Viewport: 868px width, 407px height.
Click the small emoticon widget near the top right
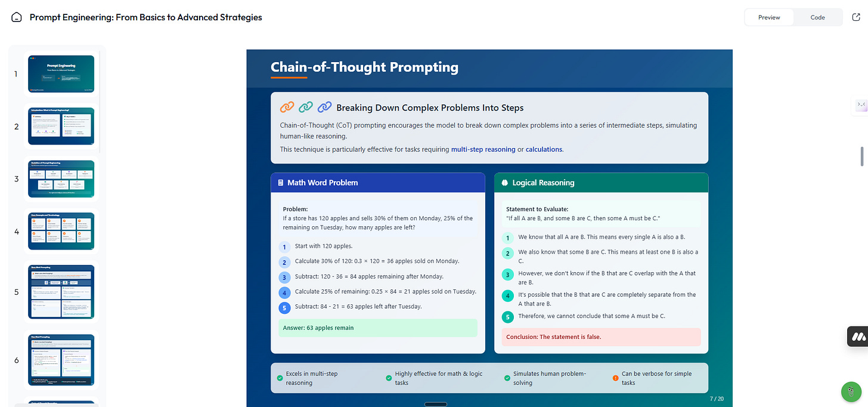coord(861,105)
